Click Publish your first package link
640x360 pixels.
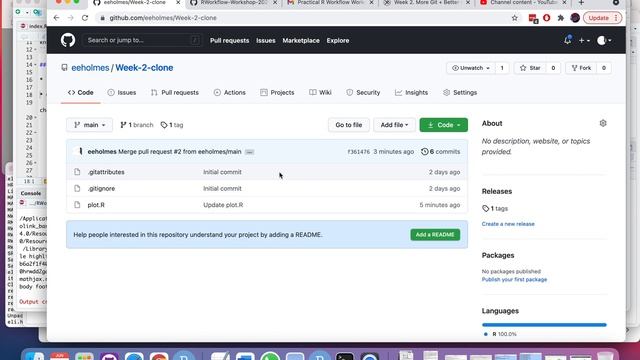(x=514, y=280)
